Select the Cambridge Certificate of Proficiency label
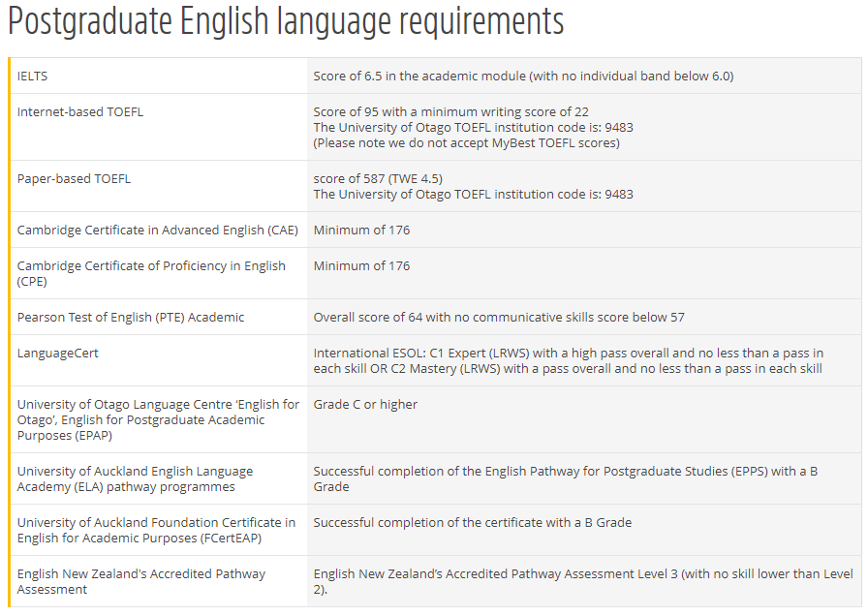868x616 pixels. [151, 273]
